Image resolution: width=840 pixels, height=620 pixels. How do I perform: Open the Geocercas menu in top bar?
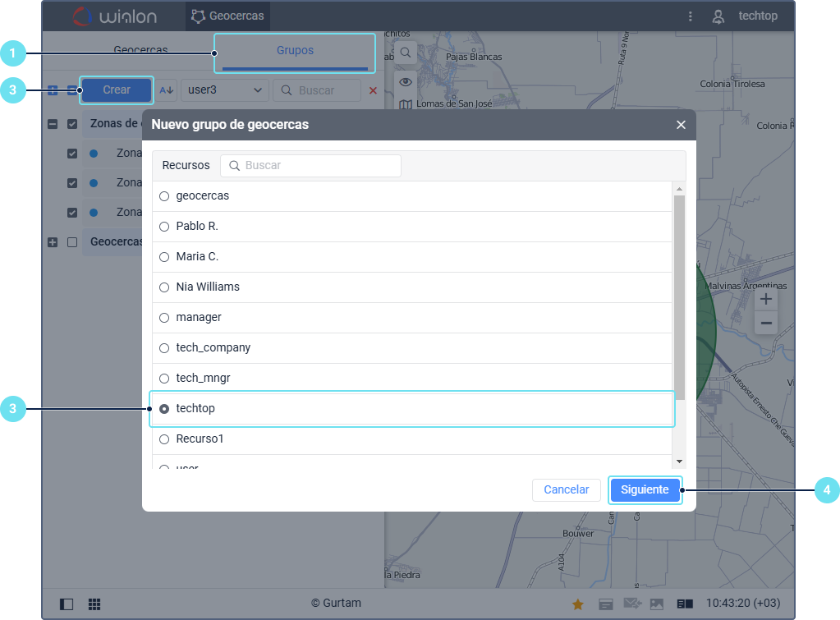click(227, 16)
